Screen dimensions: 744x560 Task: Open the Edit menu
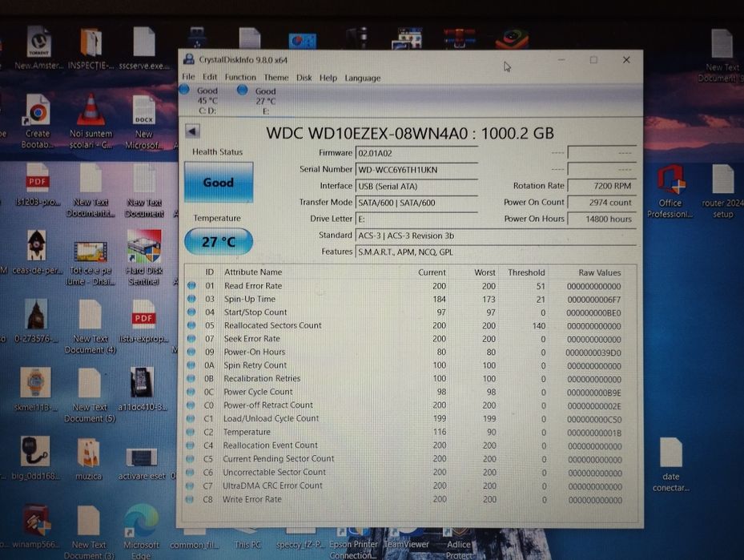[x=210, y=77]
